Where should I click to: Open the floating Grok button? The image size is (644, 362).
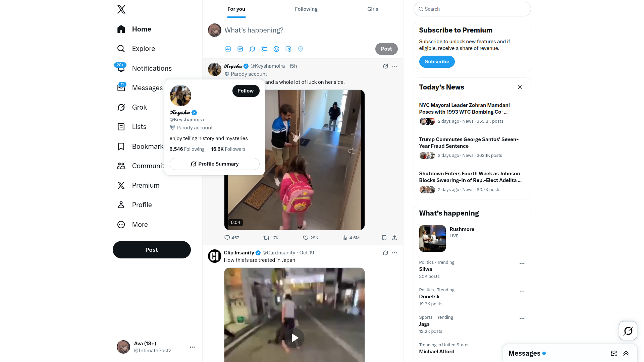pyautogui.click(x=628, y=331)
